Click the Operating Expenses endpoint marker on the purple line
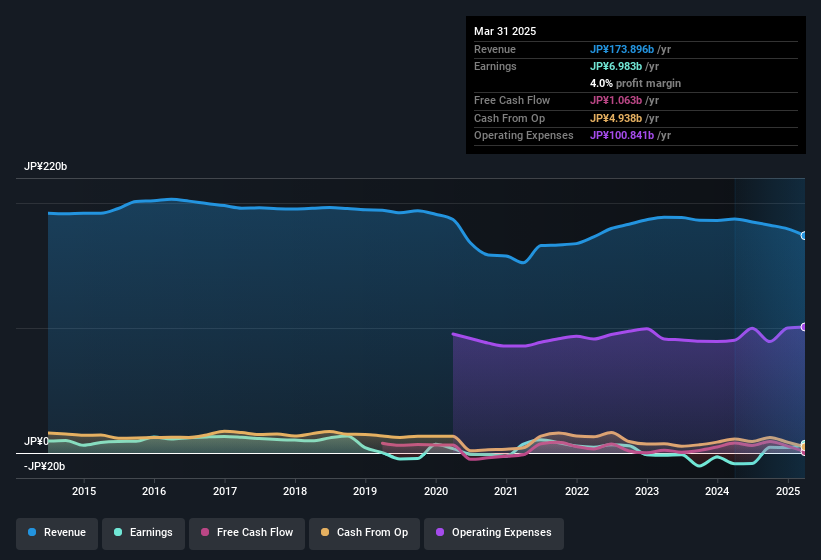 click(x=804, y=327)
